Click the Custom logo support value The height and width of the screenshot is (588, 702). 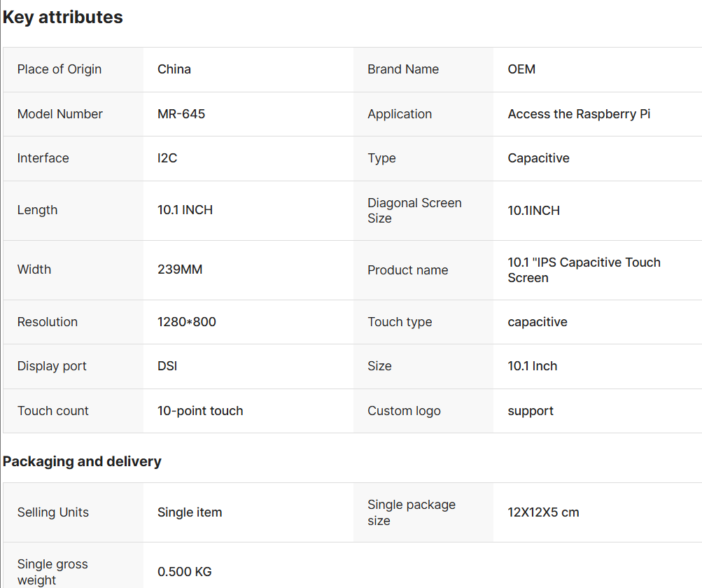coord(531,411)
